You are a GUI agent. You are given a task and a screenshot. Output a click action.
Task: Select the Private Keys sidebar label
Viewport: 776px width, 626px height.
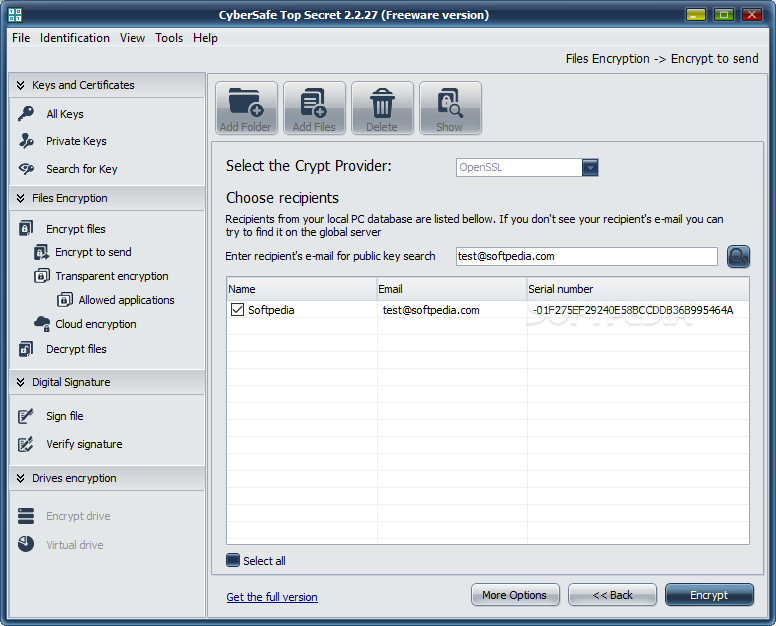(x=76, y=141)
